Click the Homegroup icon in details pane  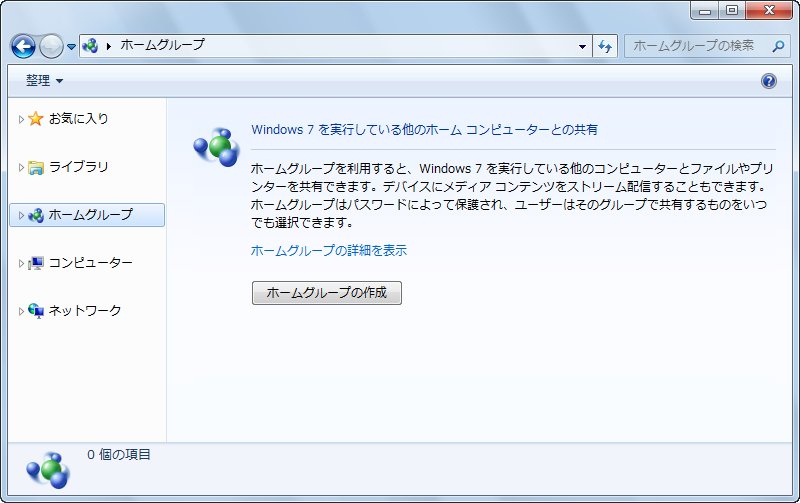(x=48, y=470)
